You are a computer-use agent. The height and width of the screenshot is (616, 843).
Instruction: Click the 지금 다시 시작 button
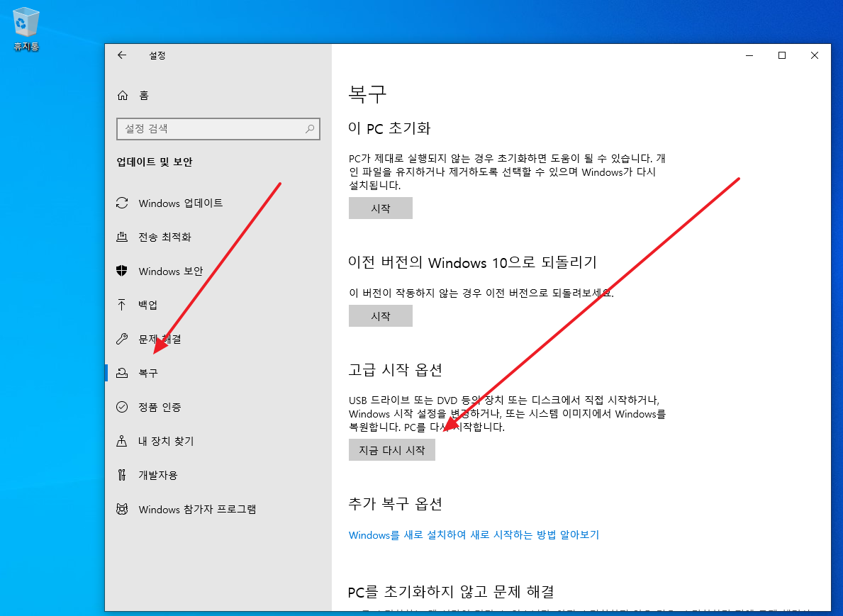(392, 450)
